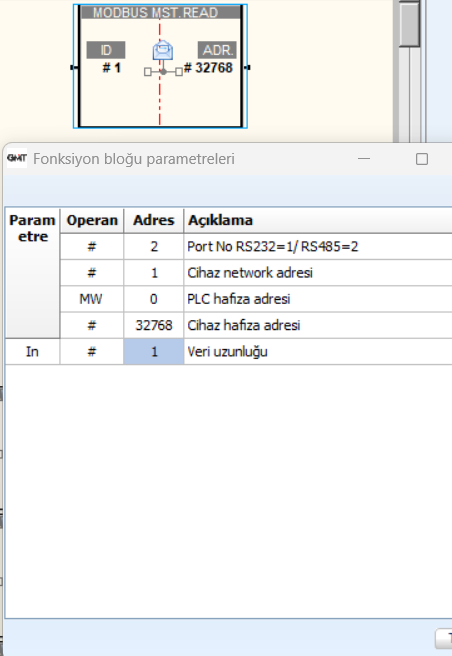The width and height of the screenshot is (452, 656).
Task: Select 32768 cell for Cihaz hafiza adresi
Action: point(154,325)
